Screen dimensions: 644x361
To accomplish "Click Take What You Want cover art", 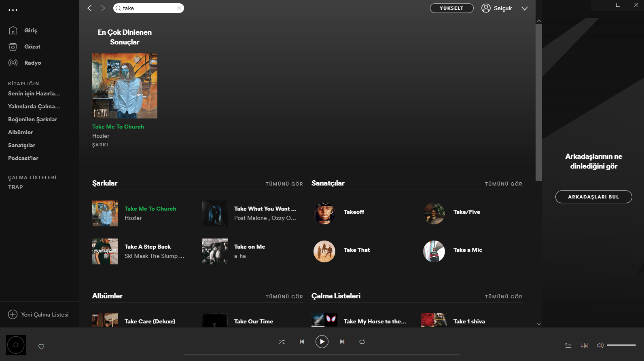I will pyautogui.click(x=215, y=213).
